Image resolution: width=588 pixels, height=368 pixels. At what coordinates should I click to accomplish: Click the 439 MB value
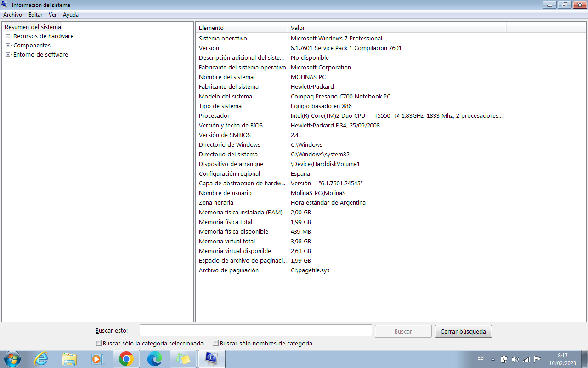[x=301, y=231]
